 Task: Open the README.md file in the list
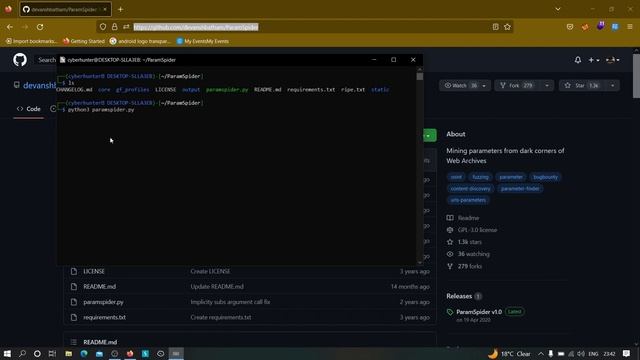click(100, 287)
